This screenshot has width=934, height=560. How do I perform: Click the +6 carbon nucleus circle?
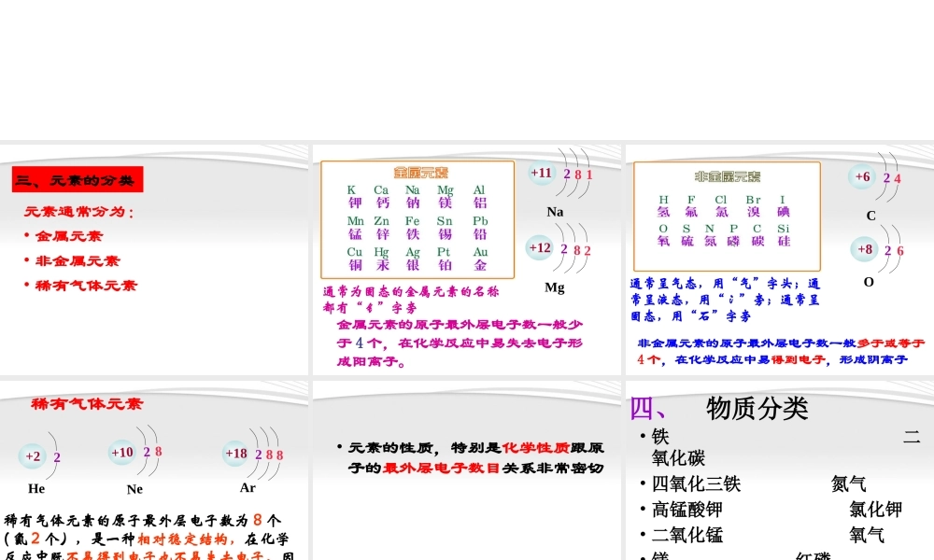862,176
